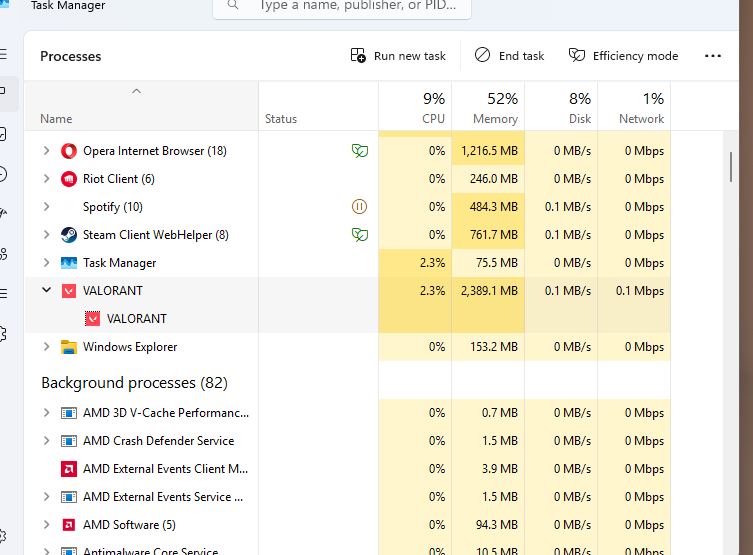The image size is (753, 555).
Task: Click the Opera efficiency mode leaf icon
Action: click(360, 151)
